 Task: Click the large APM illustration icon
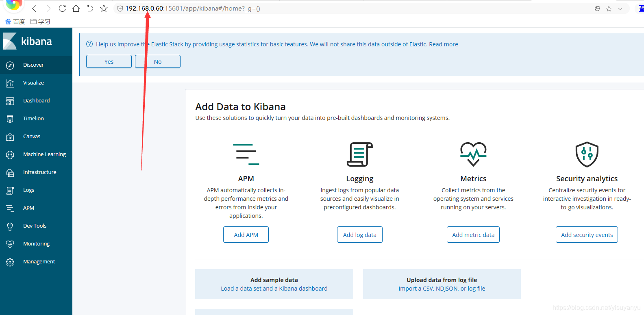tap(246, 154)
